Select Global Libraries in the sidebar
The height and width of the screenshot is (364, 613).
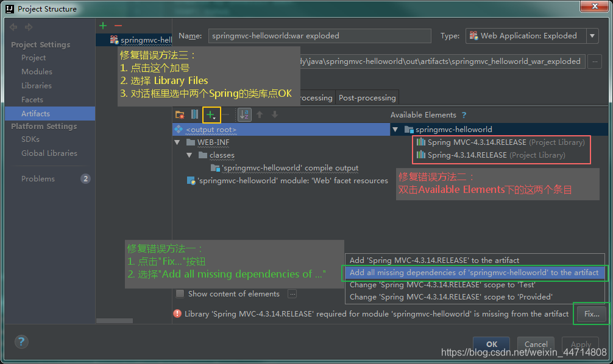coord(49,153)
